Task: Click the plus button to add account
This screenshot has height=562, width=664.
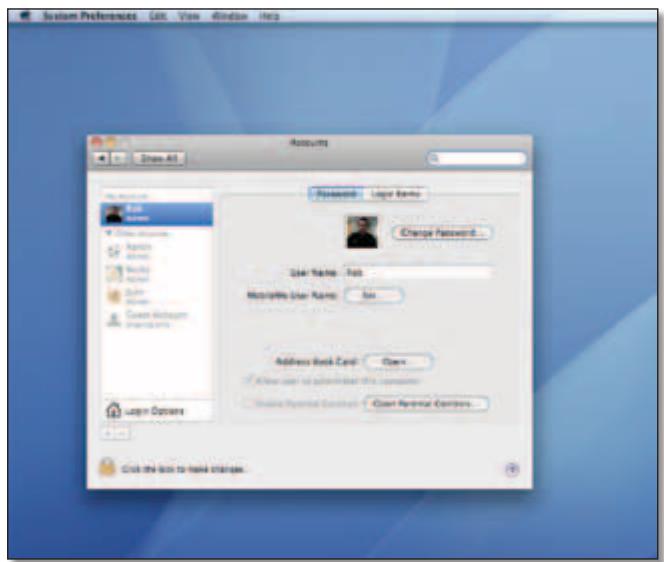Action: 108,434
